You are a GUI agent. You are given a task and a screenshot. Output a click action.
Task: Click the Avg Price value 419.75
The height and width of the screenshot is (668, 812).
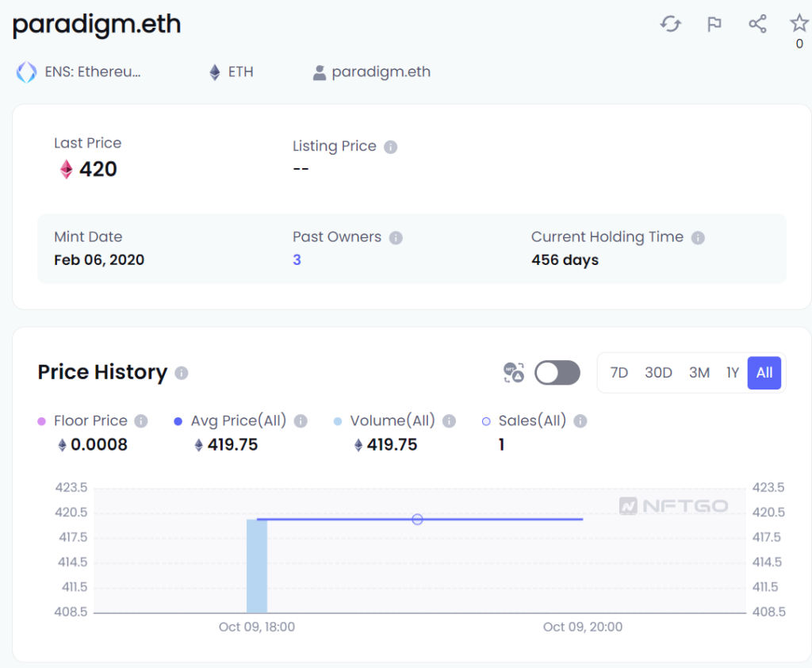pos(232,444)
